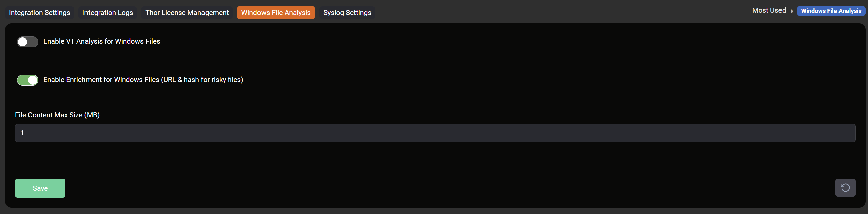Focus the File Content Max Size field
This screenshot has height=214, width=868.
click(x=435, y=133)
